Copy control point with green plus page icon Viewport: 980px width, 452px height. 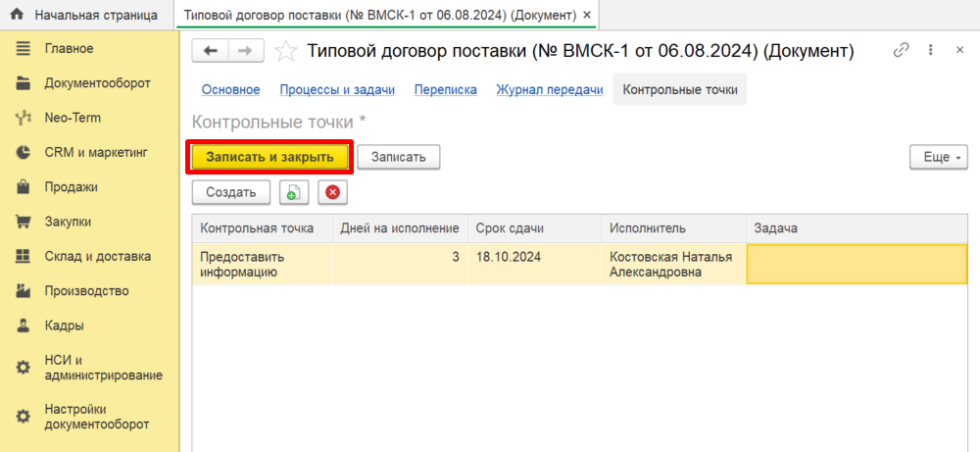294,192
